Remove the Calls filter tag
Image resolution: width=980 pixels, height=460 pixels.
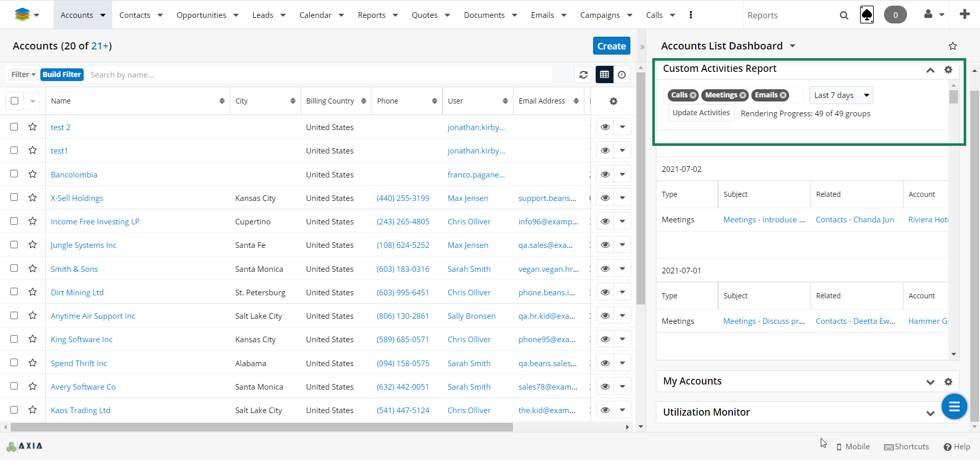pyautogui.click(x=693, y=95)
